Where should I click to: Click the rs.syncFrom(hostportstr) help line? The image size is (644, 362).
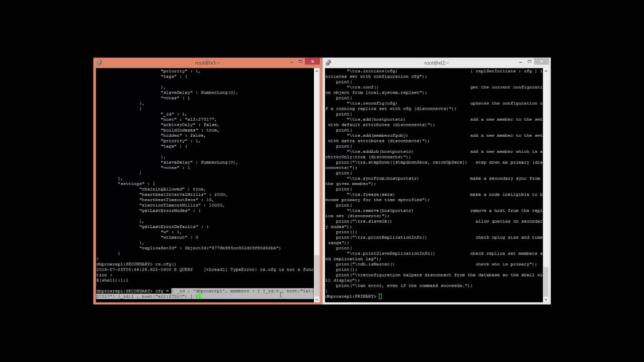[434, 181]
